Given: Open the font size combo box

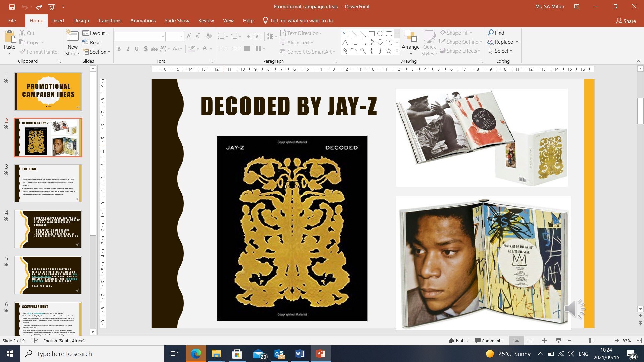Looking at the screenshot, I should 175,36.
